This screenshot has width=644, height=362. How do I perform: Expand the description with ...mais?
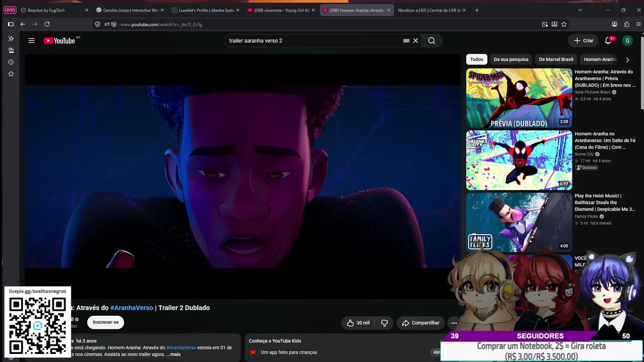(x=174, y=354)
